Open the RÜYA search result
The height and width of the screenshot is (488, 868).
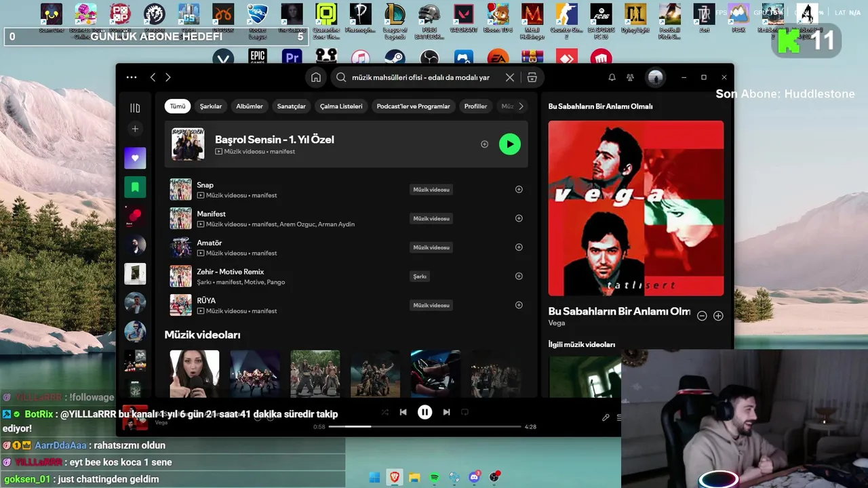[206, 300]
